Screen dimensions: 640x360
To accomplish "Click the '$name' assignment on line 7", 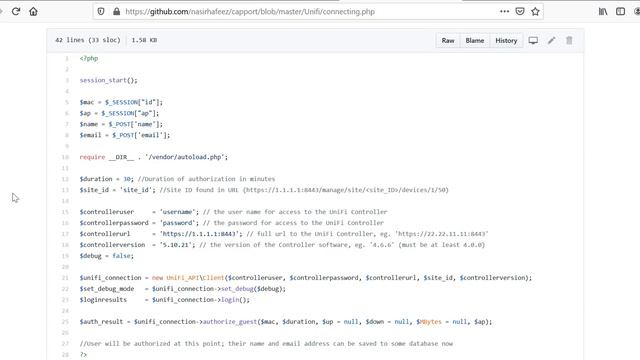I will (x=121, y=124).
